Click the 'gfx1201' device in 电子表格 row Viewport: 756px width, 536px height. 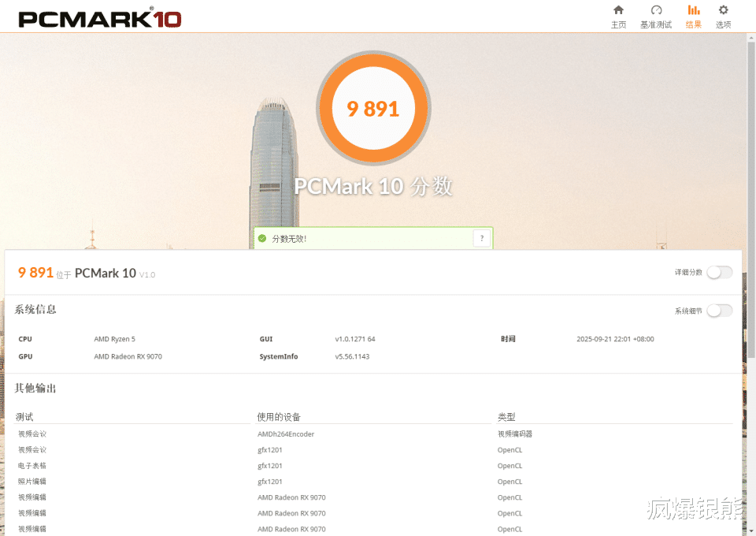click(x=270, y=466)
